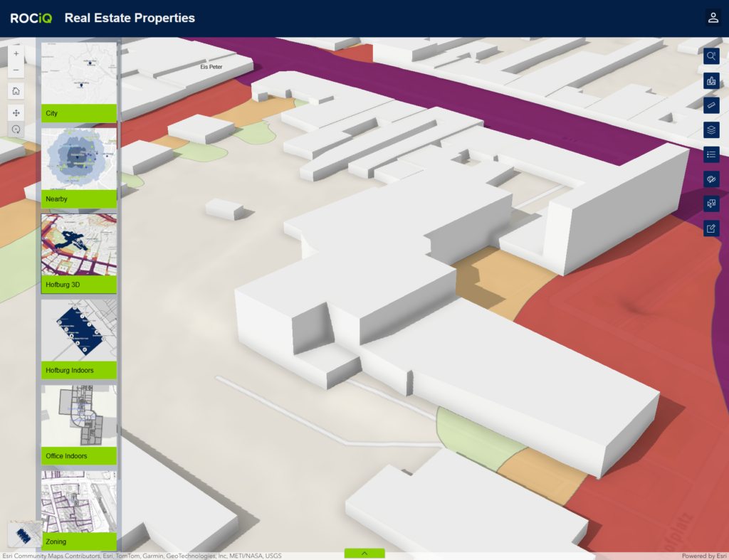Viewport: 729px width, 560px height.
Task: Open the Hofburg 3D bookmark thumbnail
Action: click(x=79, y=245)
